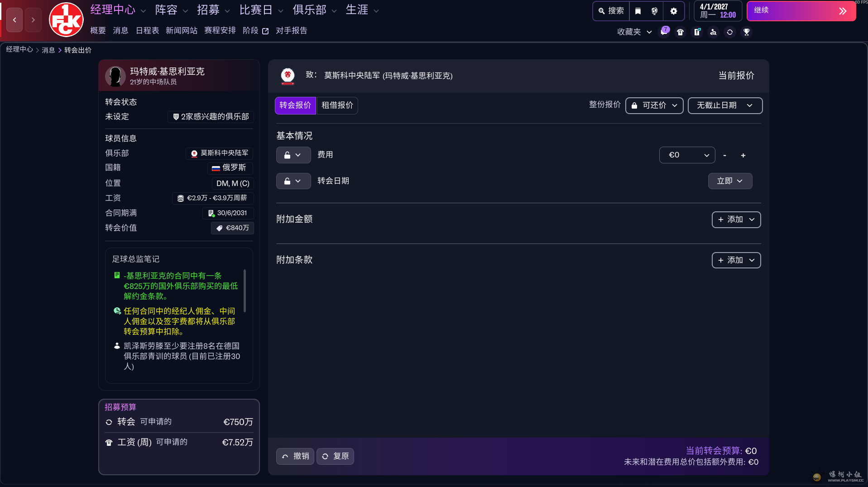Viewport: 868px width, 487px height.
Task: Click the trophy competitions shortcut icon
Action: (747, 32)
